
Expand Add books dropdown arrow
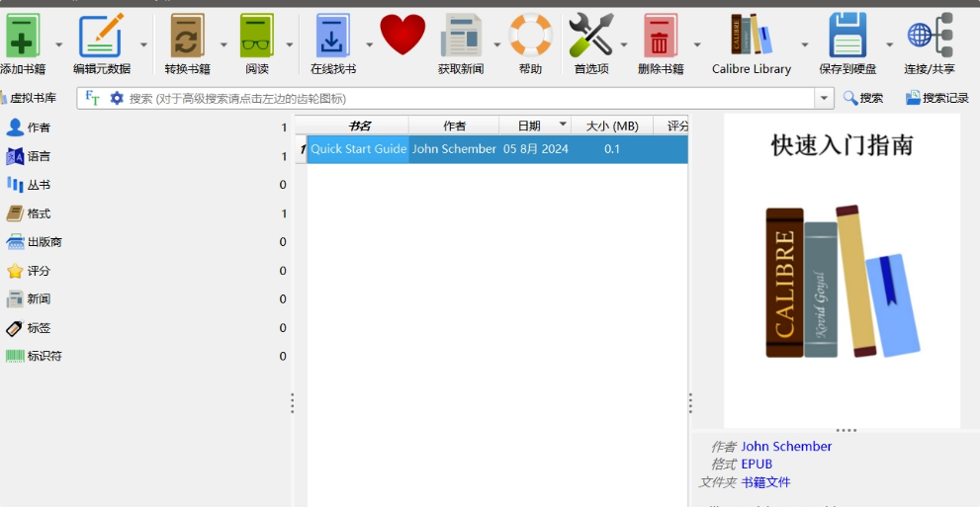tap(58, 44)
